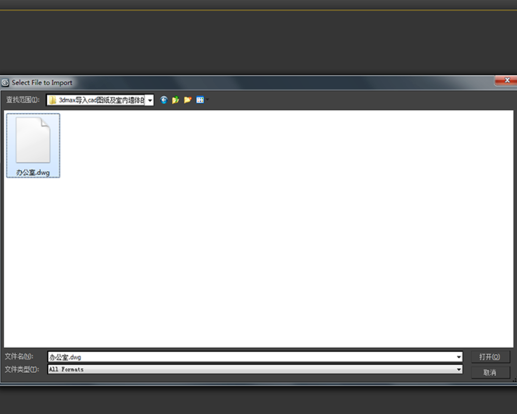Click the Up One Level folder icon
517x414 pixels.
176,100
